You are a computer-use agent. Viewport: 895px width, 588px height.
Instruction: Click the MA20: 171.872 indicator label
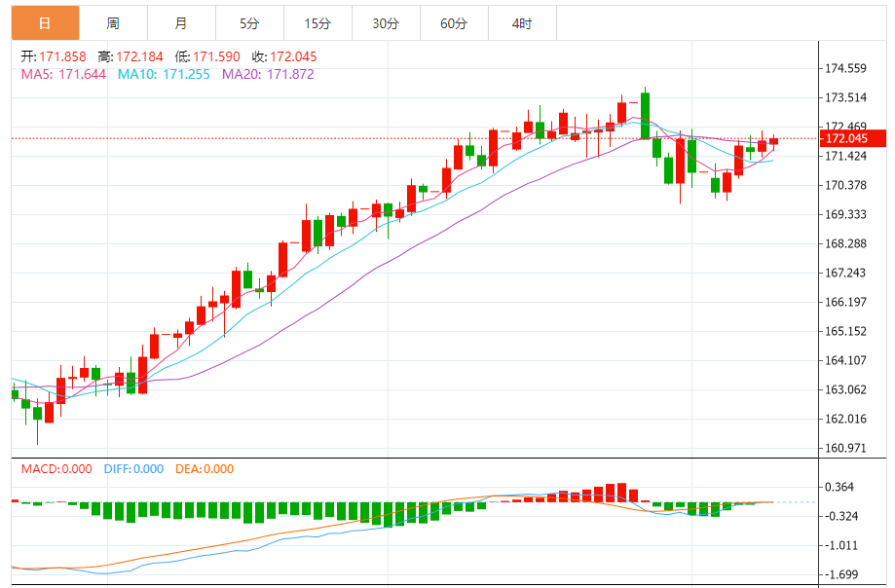pyautogui.click(x=268, y=75)
